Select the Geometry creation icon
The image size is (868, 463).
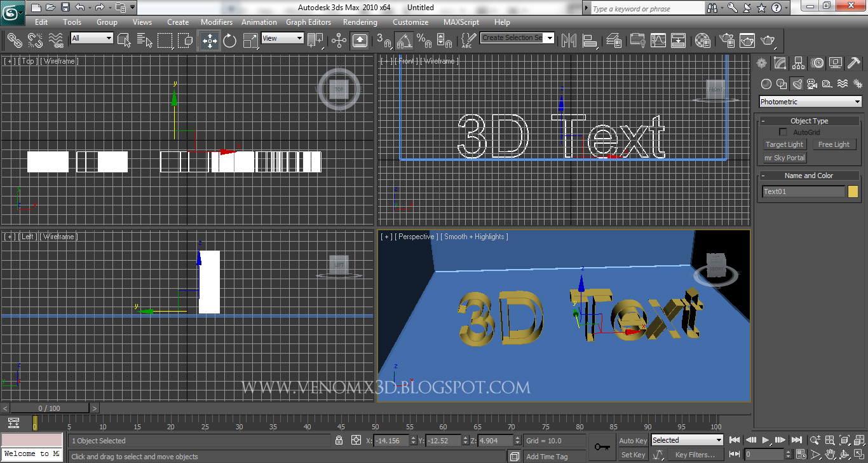tap(766, 83)
